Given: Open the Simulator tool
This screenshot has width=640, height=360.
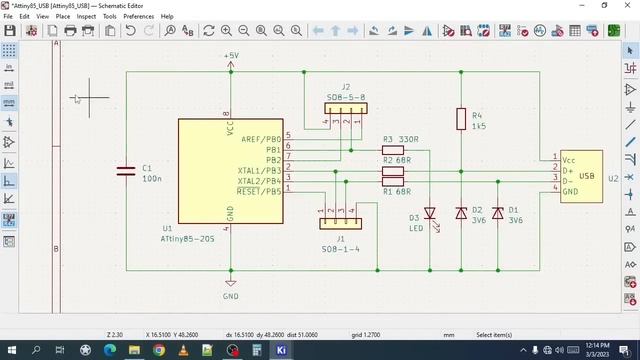Looking at the screenshot, I should click(540, 31).
